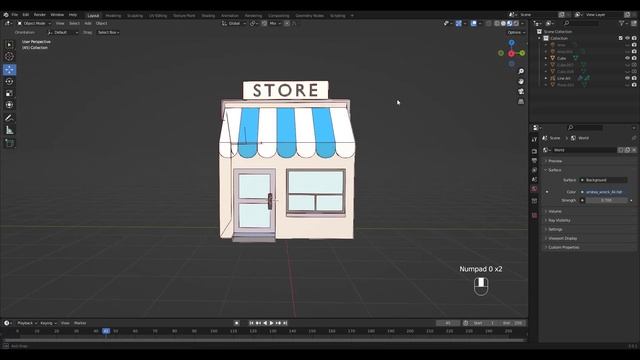
Task: Toggle Collection exclude checkbox in outliner
Action: pyautogui.click(x=620, y=38)
